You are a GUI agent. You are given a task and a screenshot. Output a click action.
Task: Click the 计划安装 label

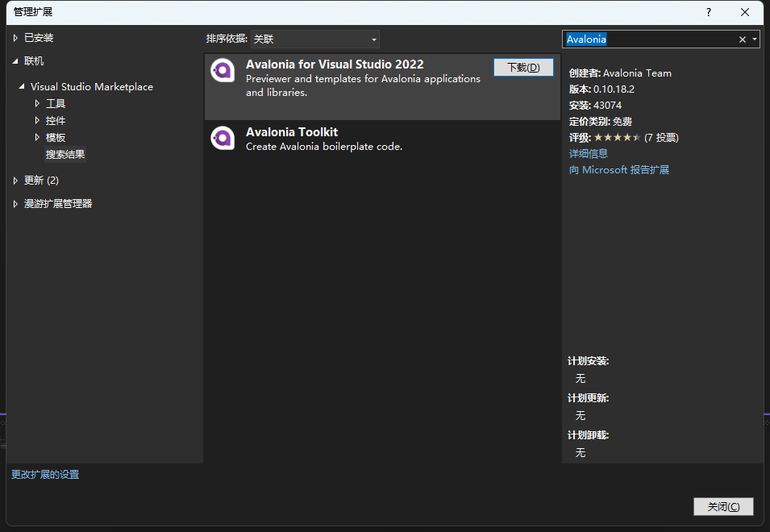589,361
